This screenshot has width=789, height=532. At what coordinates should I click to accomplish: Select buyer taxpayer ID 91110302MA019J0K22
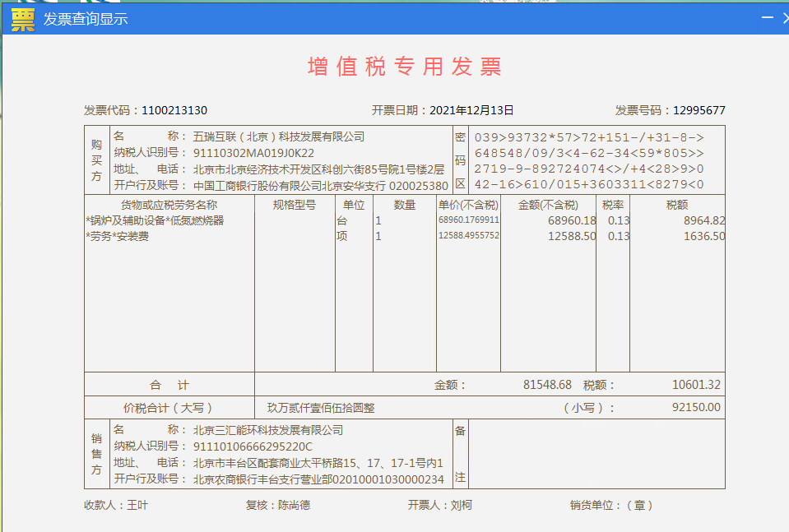[253, 153]
